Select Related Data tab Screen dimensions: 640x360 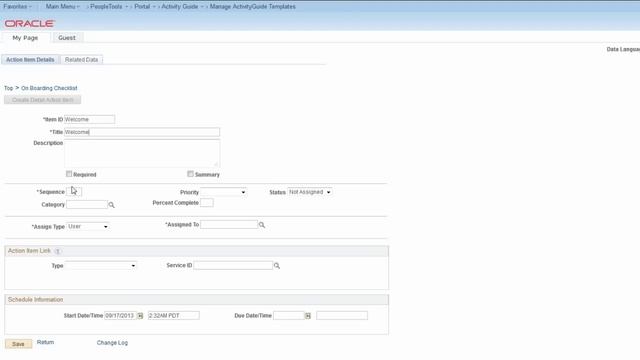click(82, 60)
